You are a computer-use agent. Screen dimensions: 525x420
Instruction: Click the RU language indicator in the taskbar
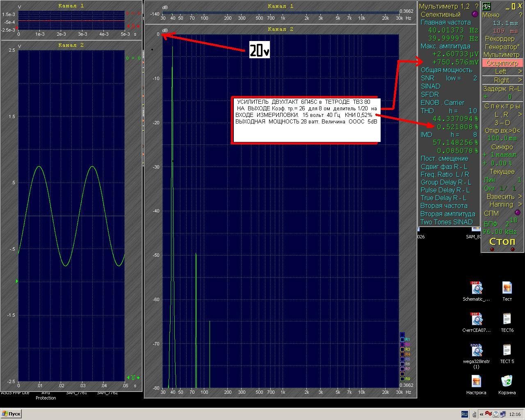coord(464,414)
